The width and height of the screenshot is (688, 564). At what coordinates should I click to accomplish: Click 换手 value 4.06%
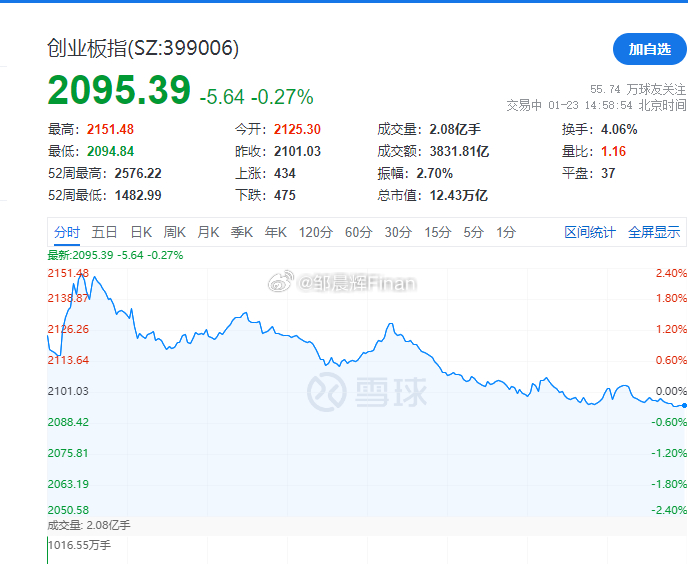click(x=619, y=129)
